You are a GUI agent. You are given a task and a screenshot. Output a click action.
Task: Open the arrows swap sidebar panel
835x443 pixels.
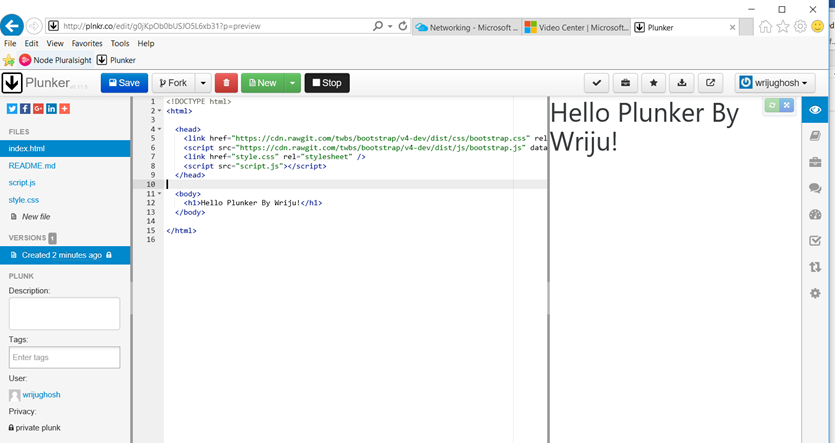point(815,267)
